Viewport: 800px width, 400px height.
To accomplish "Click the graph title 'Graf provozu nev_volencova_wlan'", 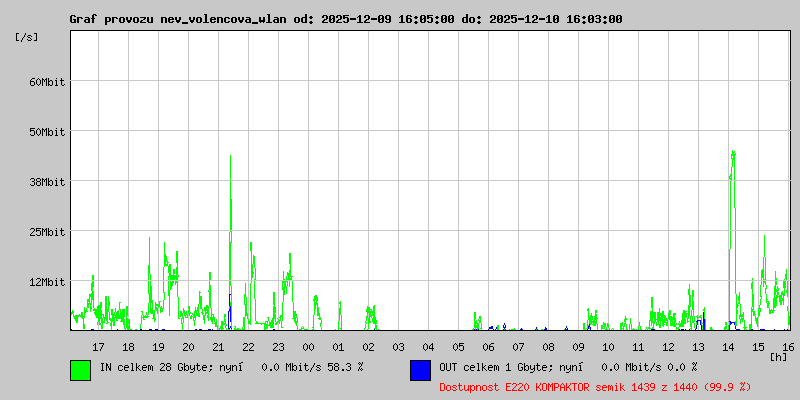I will [178, 19].
